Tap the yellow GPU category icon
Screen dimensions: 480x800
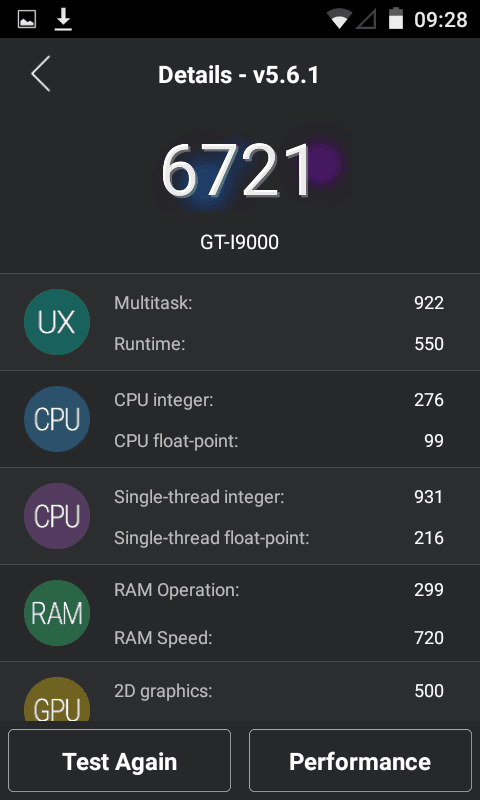click(57, 699)
